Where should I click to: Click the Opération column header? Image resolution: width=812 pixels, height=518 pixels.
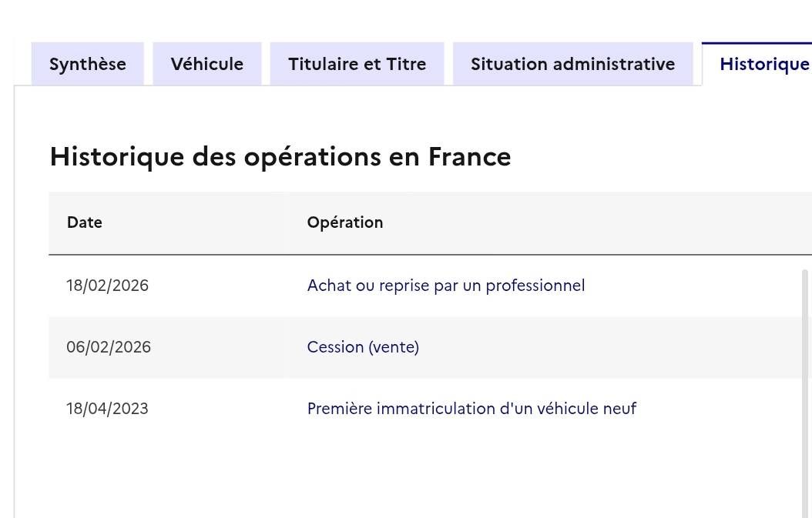pyautogui.click(x=345, y=222)
